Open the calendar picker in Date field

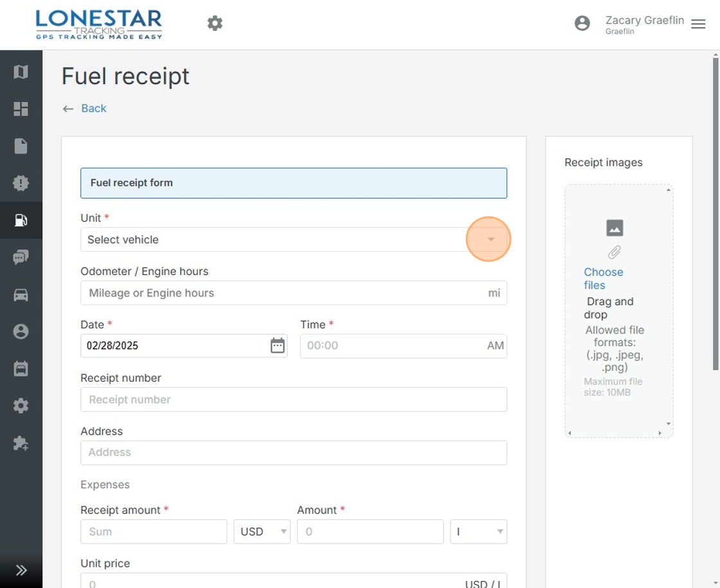(x=277, y=346)
